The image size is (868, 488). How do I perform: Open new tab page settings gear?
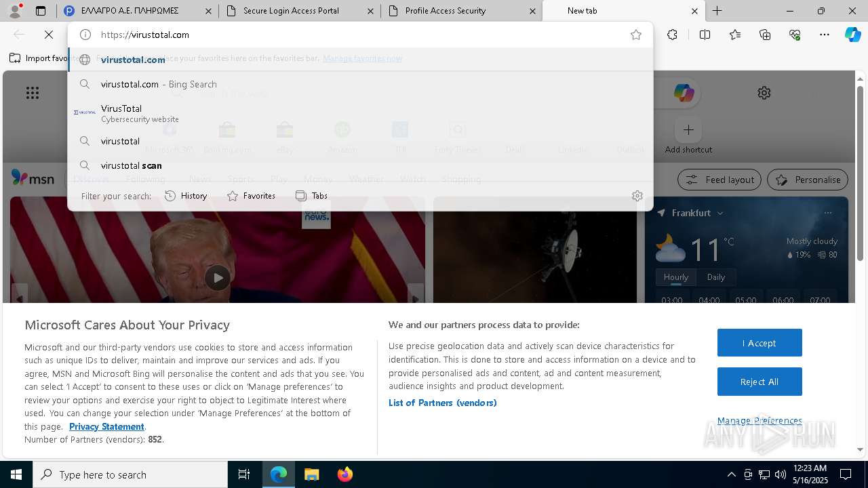click(764, 93)
